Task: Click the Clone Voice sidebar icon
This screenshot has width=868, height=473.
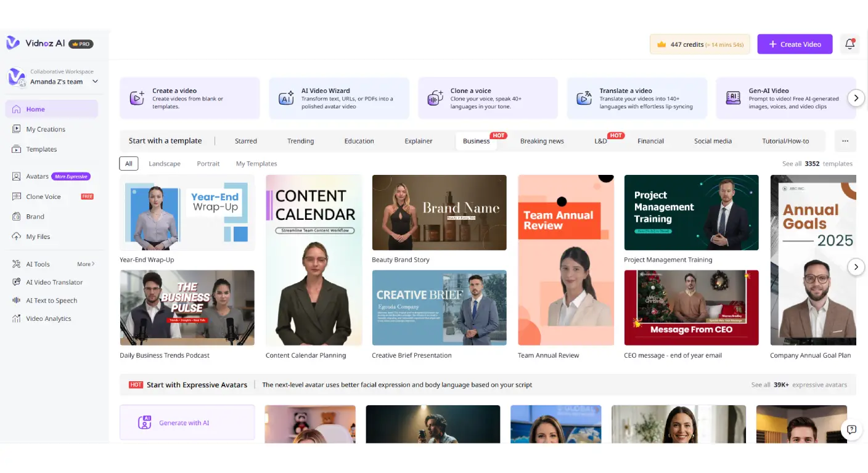Action: pyautogui.click(x=16, y=196)
